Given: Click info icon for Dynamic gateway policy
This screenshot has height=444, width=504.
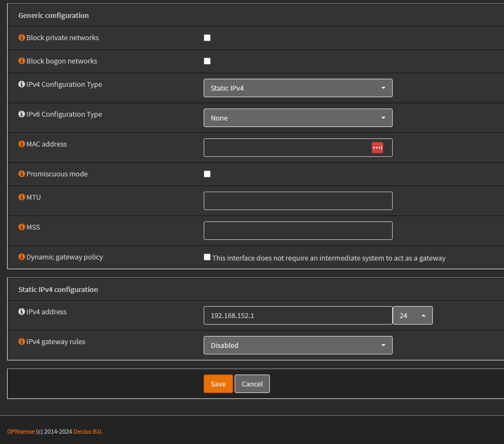Looking at the screenshot, I should coord(22,257).
